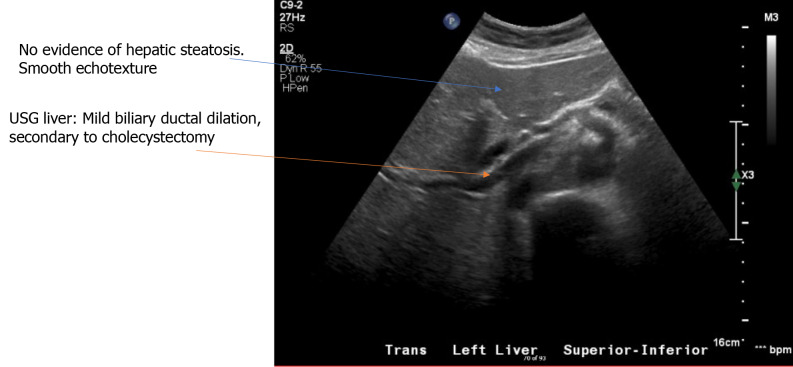Click the RS setting label
The height and width of the screenshot is (367, 793).
pos(286,28)
